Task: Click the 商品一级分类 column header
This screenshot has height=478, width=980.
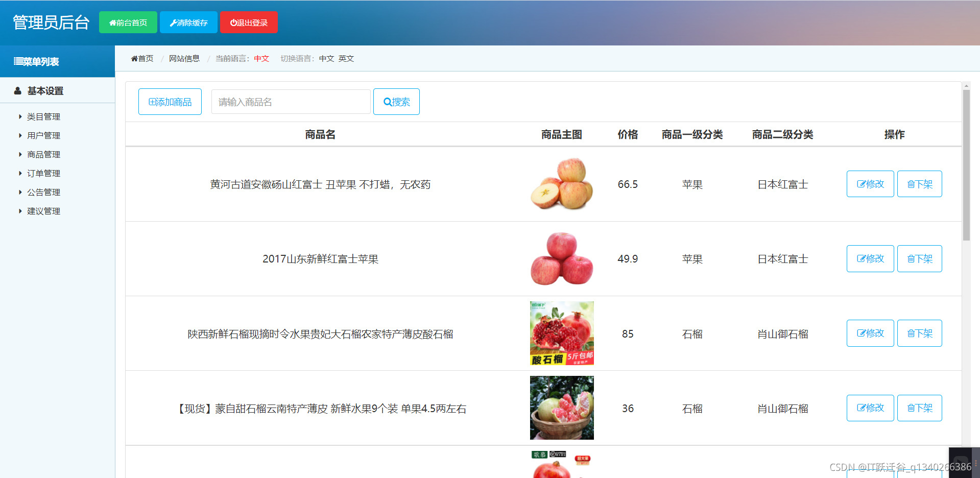Action: click(692, 134)
